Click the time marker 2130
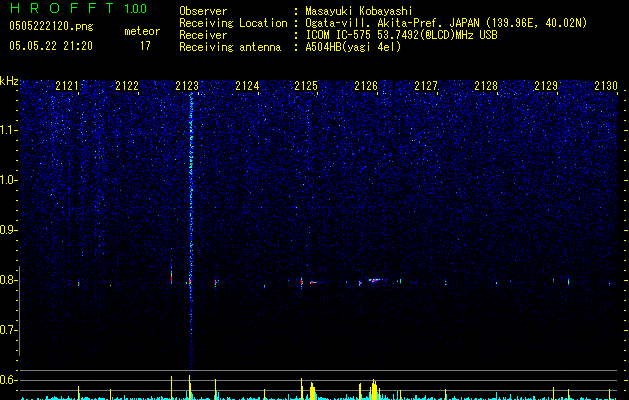Viewport: 629px width, 400px height. coord(606,86)
